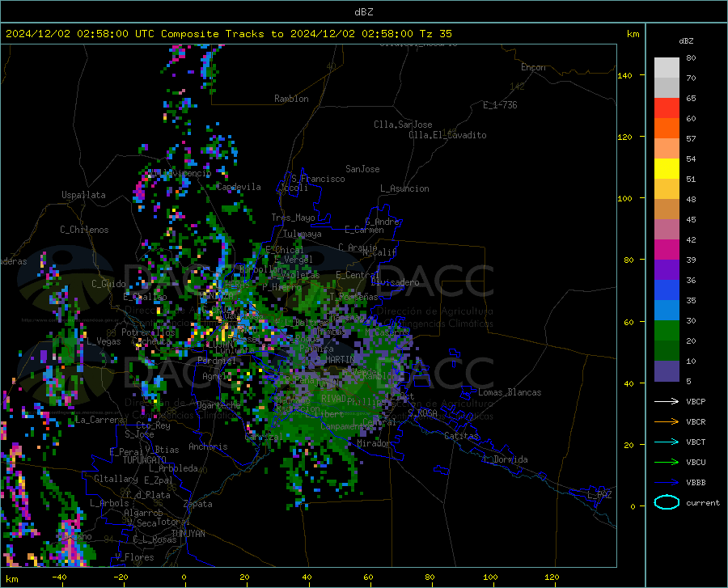This screenshot has width=728, height=588.
Task: Click the C_Chilenos map label
Action: click(x=84, y=230)
